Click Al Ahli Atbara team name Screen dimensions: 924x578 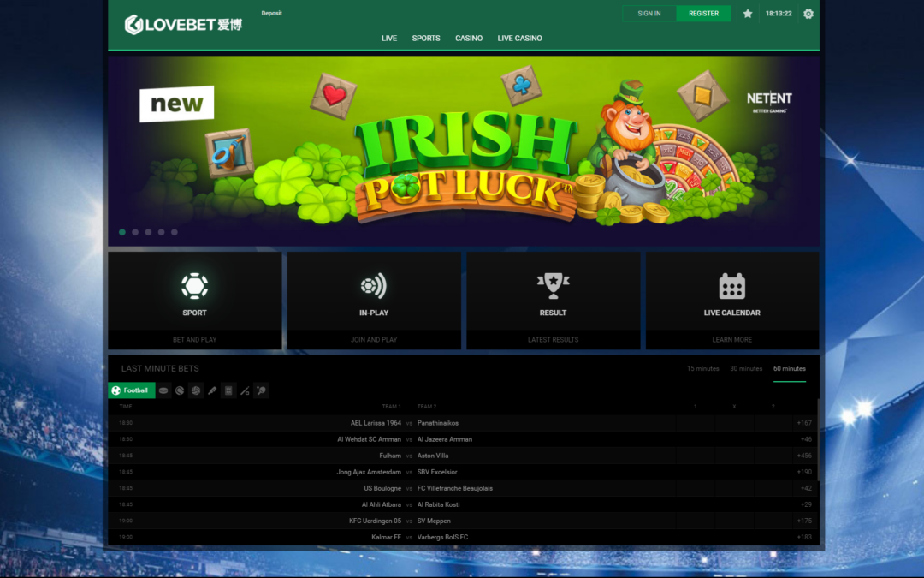tap(382, 505)
